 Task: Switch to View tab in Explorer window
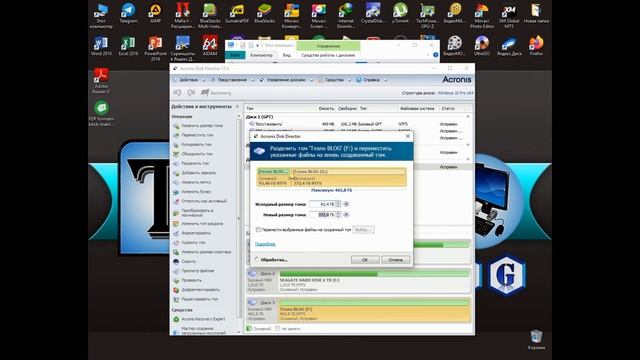point(287,55)
